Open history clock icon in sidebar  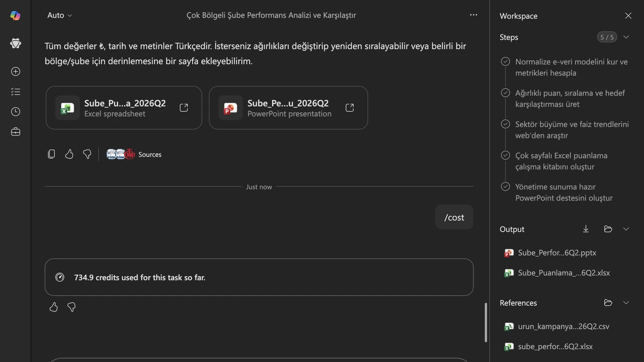click(x=16, y=112)
